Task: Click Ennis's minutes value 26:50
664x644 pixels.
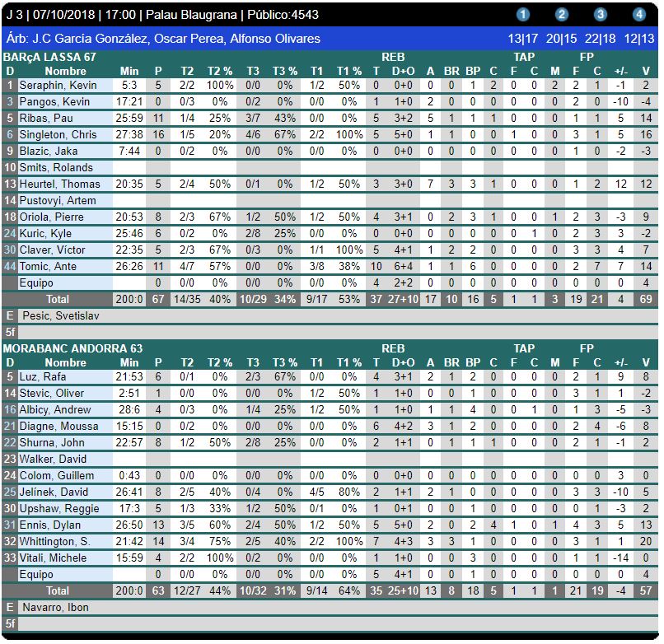Action: 129,525
